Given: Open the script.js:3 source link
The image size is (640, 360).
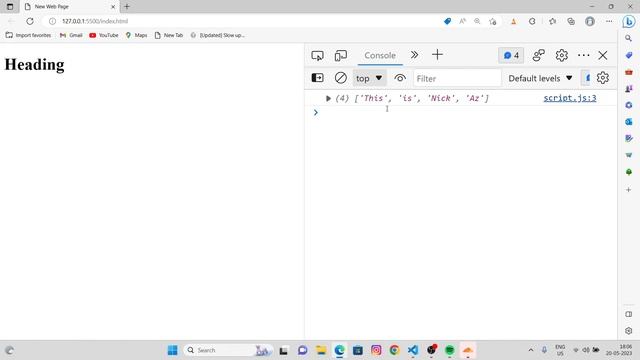Looking at the screenshot, I should (570, 98).
